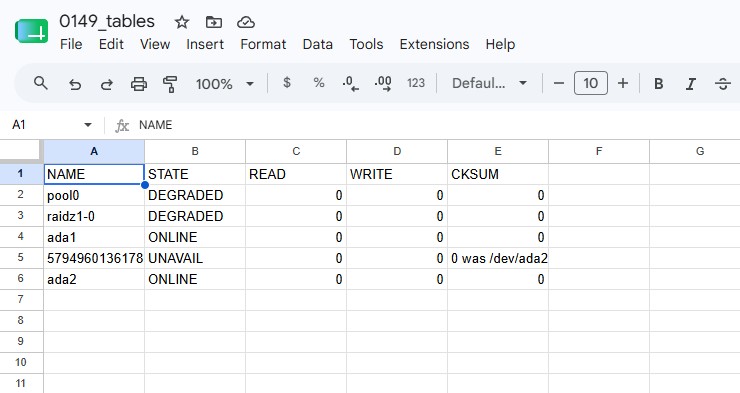Open the 100% zoom dropdown

pos(225,84)
